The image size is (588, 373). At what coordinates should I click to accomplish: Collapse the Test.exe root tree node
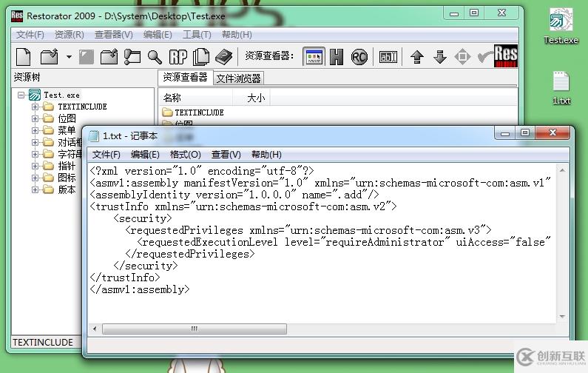[21, 95]
